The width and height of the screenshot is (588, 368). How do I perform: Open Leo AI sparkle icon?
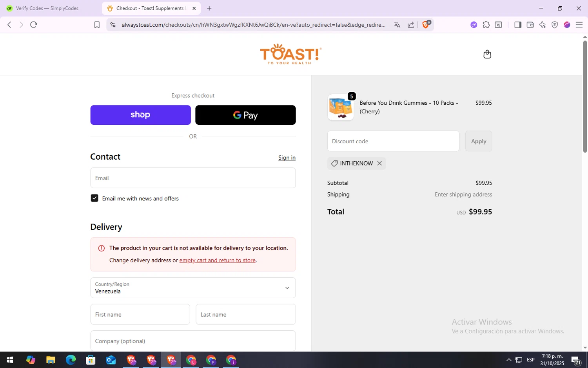pos(543,25)
